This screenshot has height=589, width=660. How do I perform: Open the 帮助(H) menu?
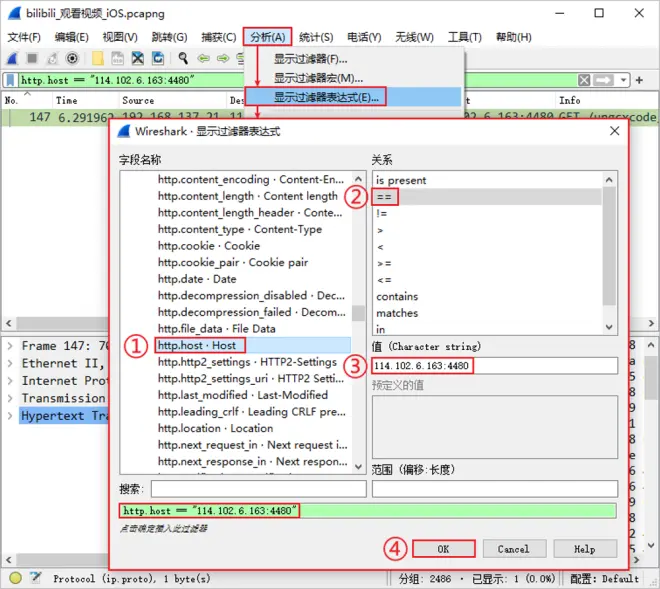514,37
